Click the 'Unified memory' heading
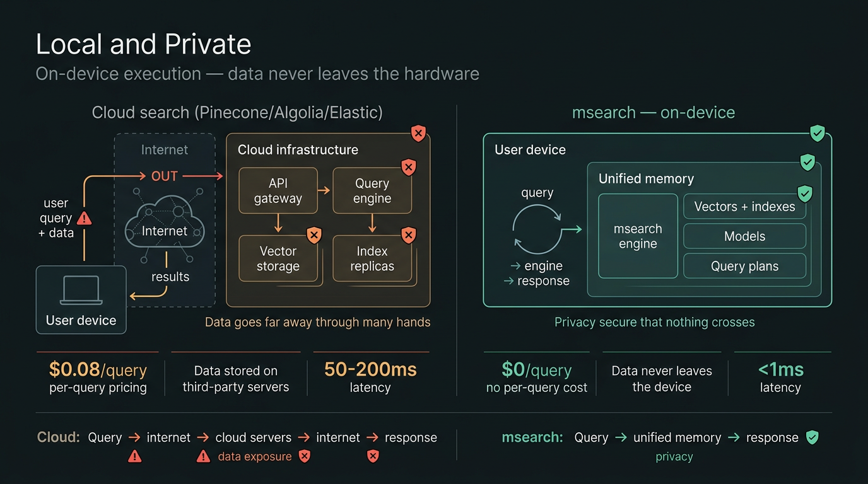 pos(646,179)
